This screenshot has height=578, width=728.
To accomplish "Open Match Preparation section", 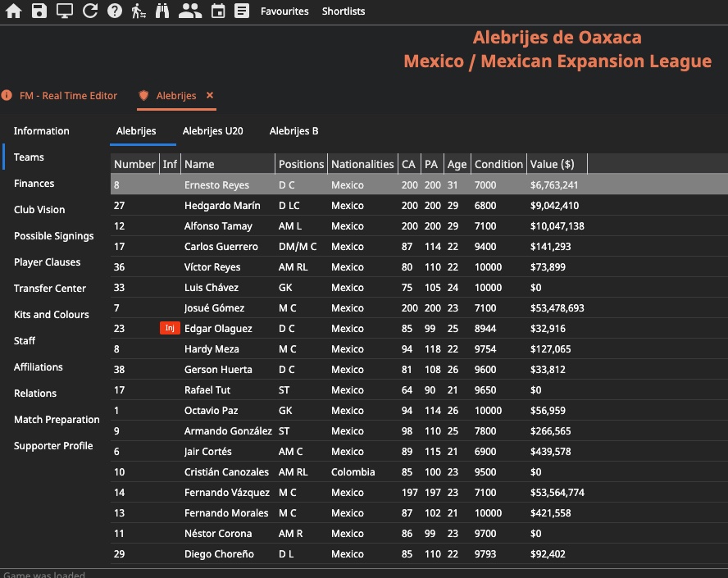I will tap(57, 419).
